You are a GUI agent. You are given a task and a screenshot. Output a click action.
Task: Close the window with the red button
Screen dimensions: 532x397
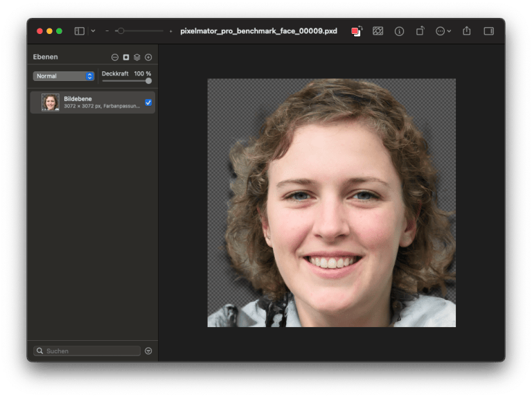(39, 31)
